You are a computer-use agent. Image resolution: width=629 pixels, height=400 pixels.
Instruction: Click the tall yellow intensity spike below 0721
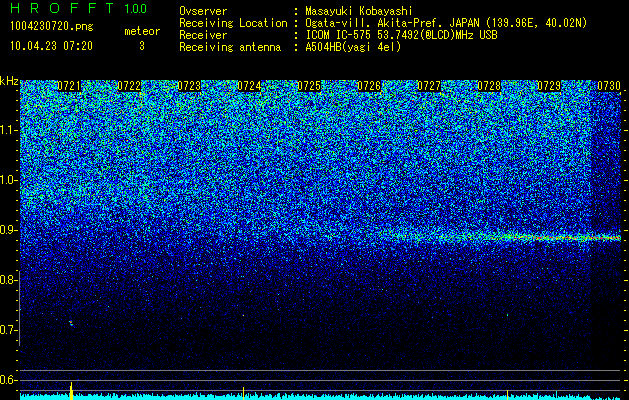[71, 391]
